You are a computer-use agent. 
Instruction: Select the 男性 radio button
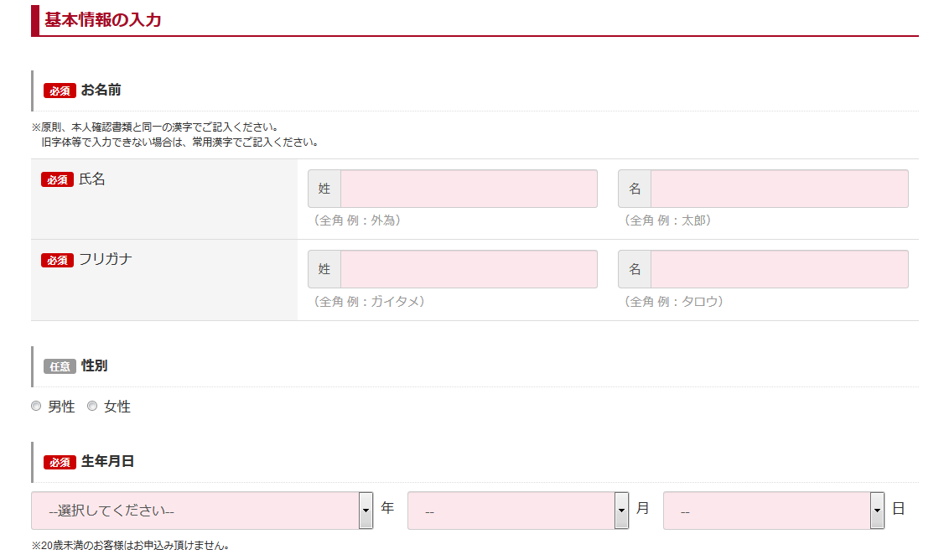[x=36, y=406]
